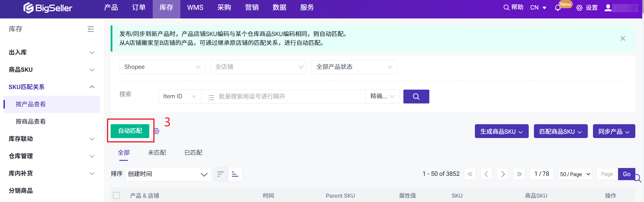Select 按商品查看 in the sidebar
The image size is (644, 202).
point(31,122)
